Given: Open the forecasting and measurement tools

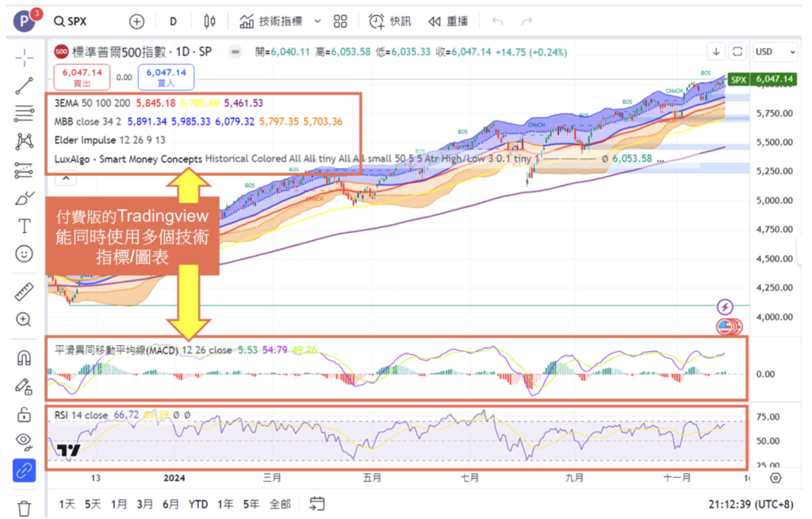Looking at the screenshot, I should pyautogui.click(x=24, y=170).
